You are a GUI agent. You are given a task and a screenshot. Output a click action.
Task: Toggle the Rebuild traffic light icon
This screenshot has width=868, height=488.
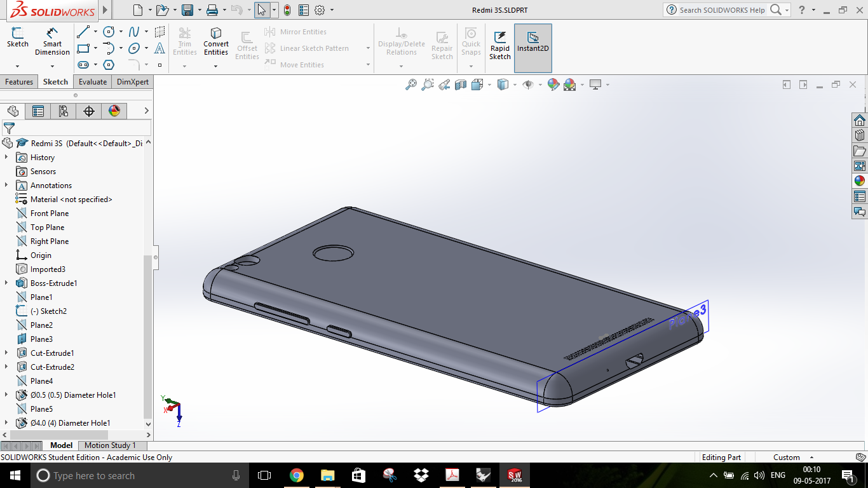coord(287,10)
